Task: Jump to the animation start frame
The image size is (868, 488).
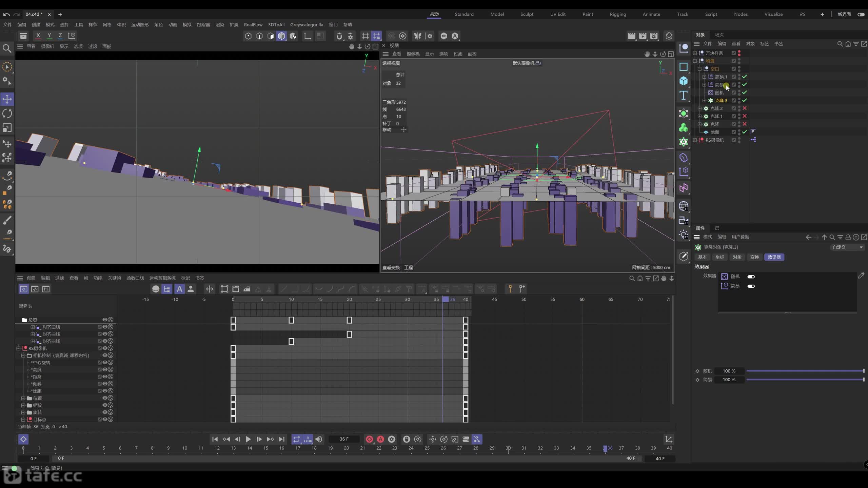Action: pyautogui.click(x=215, y=439)
